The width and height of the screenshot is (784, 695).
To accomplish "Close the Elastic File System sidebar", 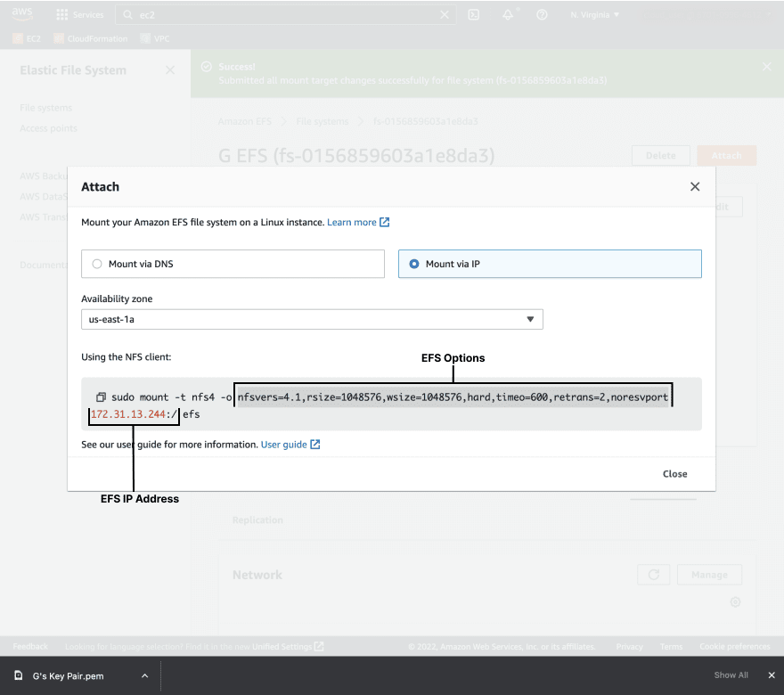I will click(x=170, y=70).
